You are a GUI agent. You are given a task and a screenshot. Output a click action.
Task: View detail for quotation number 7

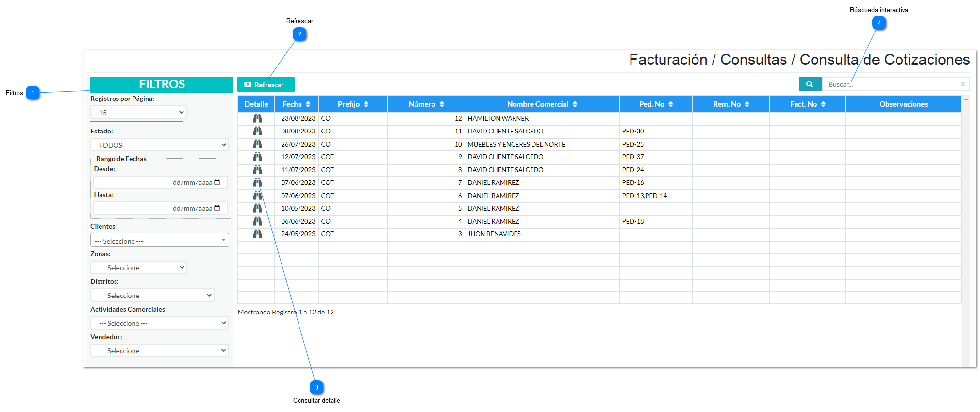257,182
